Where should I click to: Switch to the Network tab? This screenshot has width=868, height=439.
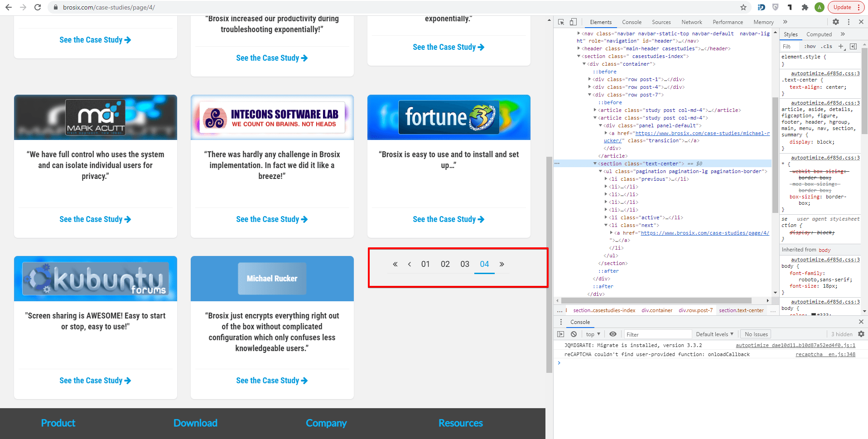point(691,22)
